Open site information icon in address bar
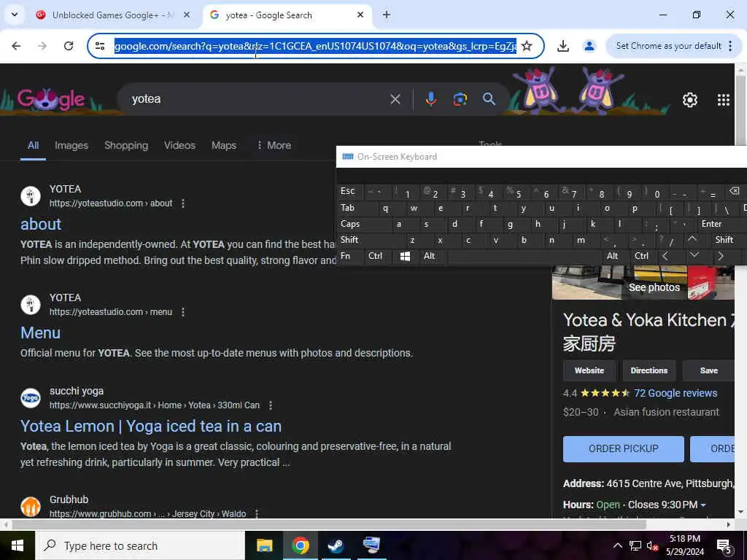Screen dimensions: 747x560 (100, 46)
